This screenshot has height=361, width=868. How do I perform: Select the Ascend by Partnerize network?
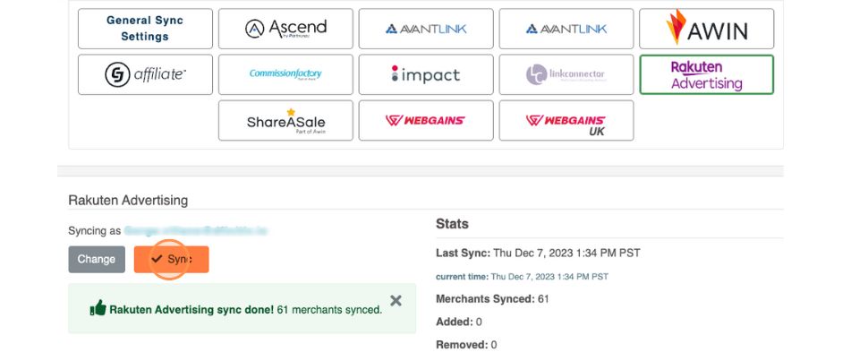[x=285, y=29]
